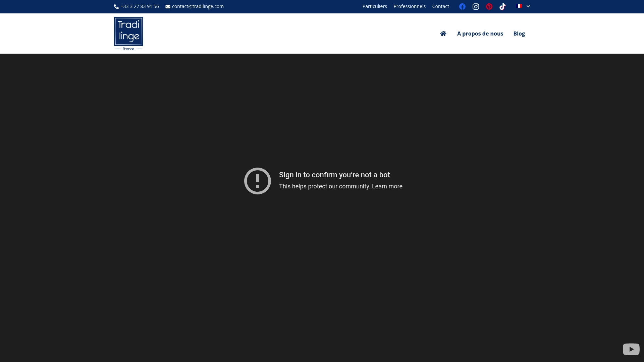644x362 pixels.
Task: Go to homepage via the house icon
Action: (443, 33)
